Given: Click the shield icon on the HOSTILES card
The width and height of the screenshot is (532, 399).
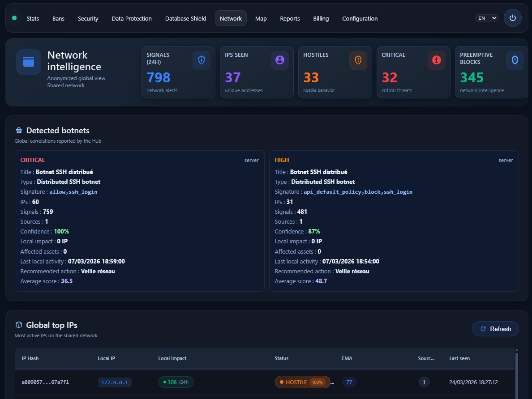Looking at the screenshot, I should pos(358,60).
